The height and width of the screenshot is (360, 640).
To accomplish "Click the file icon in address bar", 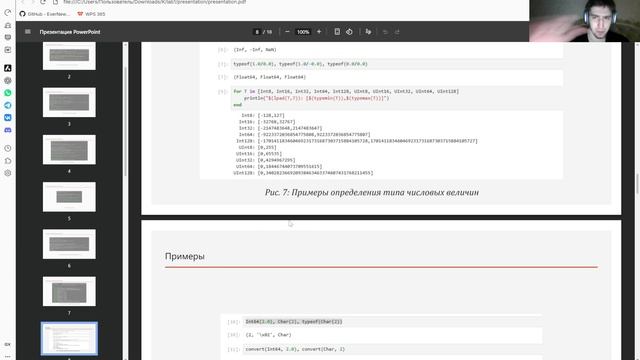I will (55, 2).
